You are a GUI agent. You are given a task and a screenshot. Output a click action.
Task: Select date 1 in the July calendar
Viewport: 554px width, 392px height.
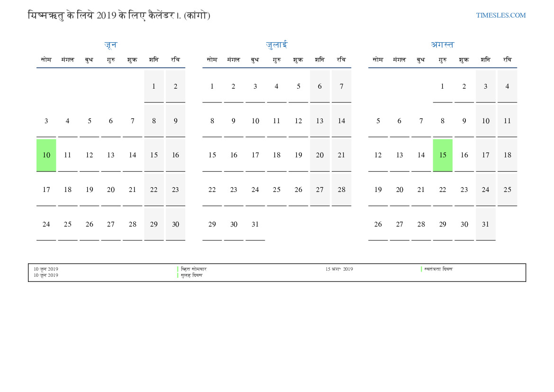tap(212, 86)
